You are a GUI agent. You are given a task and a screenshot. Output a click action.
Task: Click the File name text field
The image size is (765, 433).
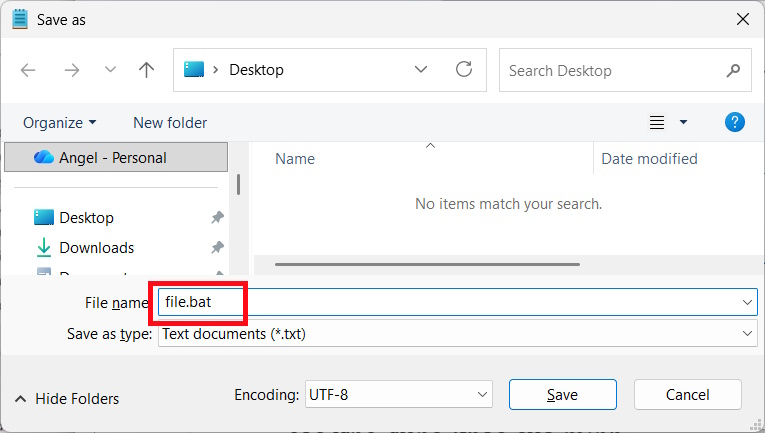tap(450, 301)
